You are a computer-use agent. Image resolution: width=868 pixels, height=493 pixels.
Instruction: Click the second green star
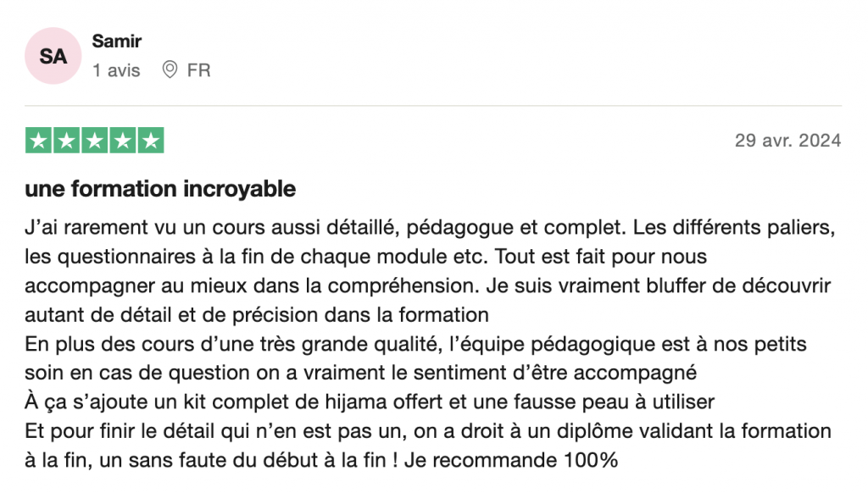point(67,141)
